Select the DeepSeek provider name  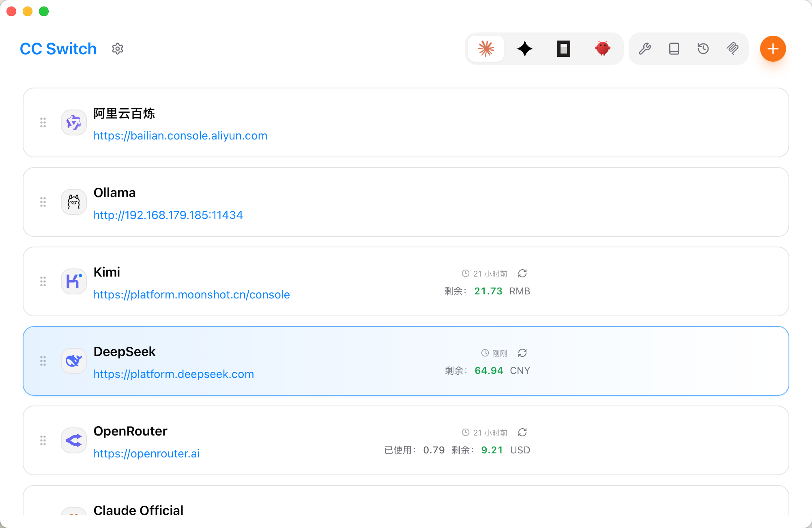click(x=125, y=352)
